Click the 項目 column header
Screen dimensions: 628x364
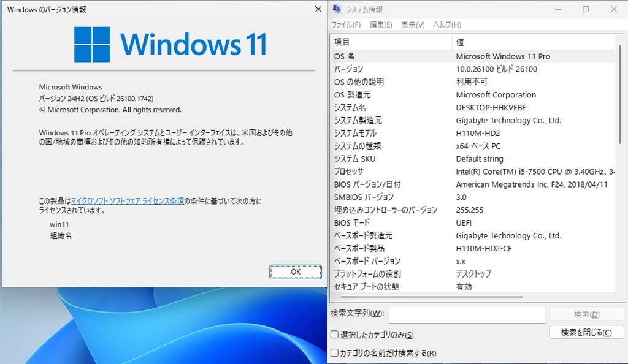pyautogui.click(x=391, y=42)
